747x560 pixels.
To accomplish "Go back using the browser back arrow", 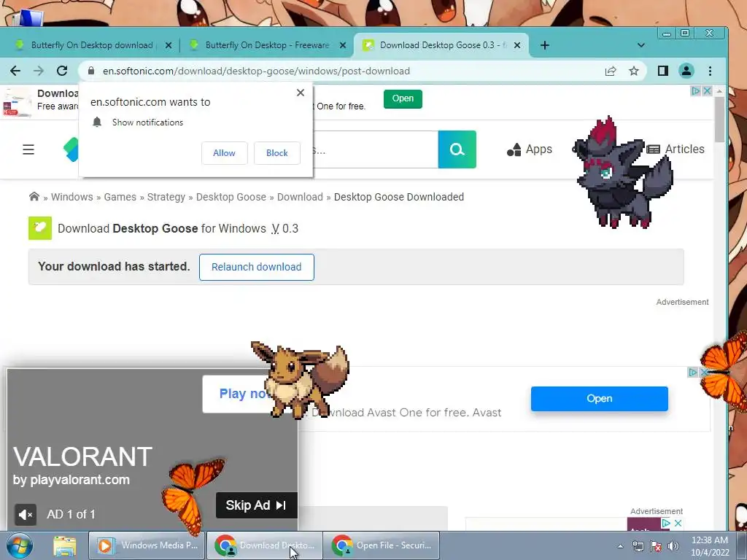I will click(15, 71).
